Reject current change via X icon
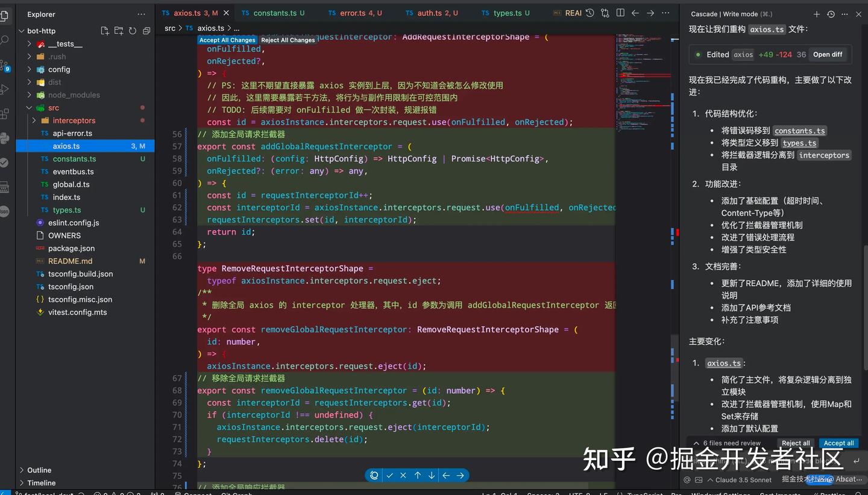 pos(403,475)
